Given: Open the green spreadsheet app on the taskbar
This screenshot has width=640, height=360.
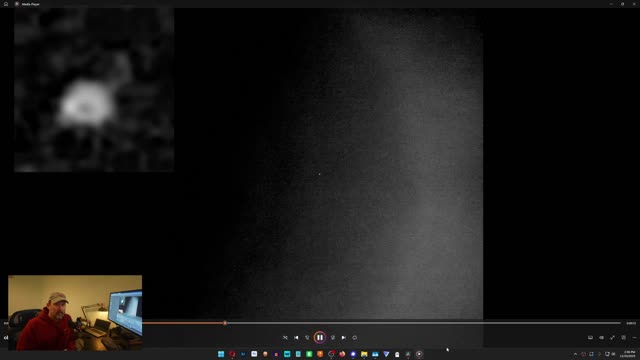Looking at the screenshot, I should coord(309,354).
